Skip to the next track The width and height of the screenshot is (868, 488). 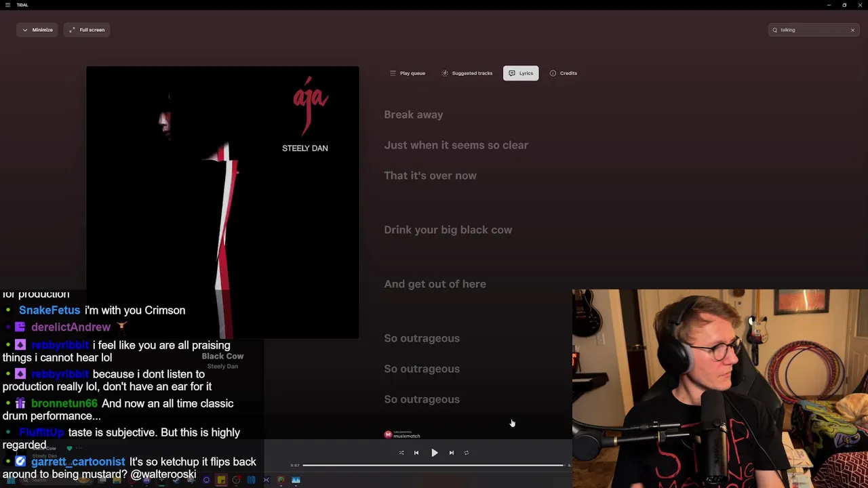(x=452, y=453)
